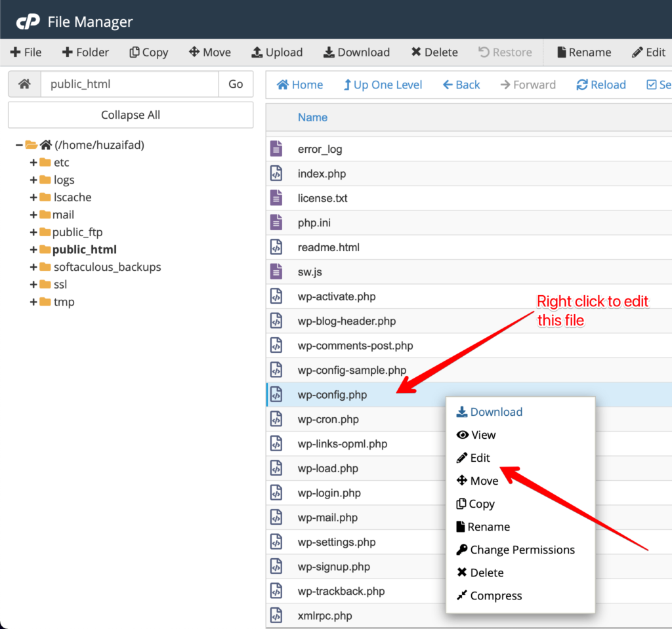Reload the file listing
Image resolution: width=672 pixels, height=629 pixels.
click(x=600, y=85)
